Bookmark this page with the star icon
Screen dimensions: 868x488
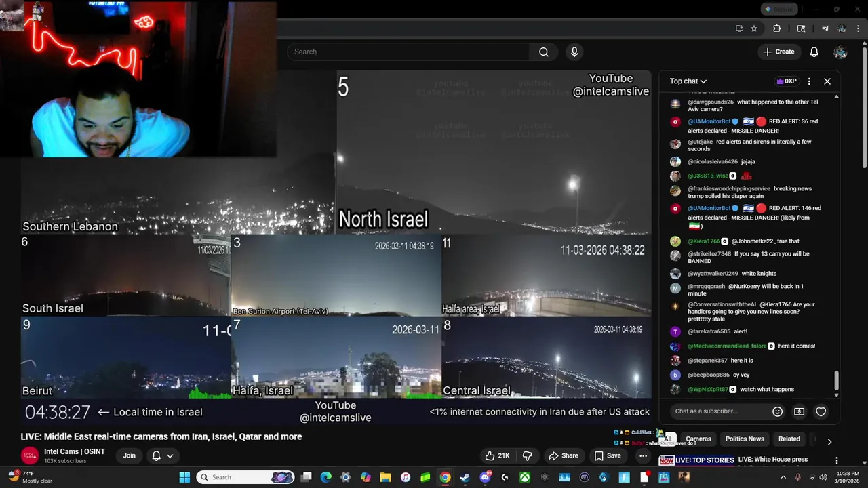753,28
